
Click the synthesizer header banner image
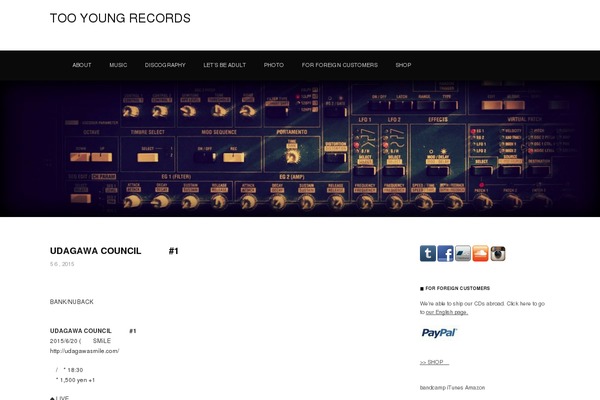click(x=300, y=149)
